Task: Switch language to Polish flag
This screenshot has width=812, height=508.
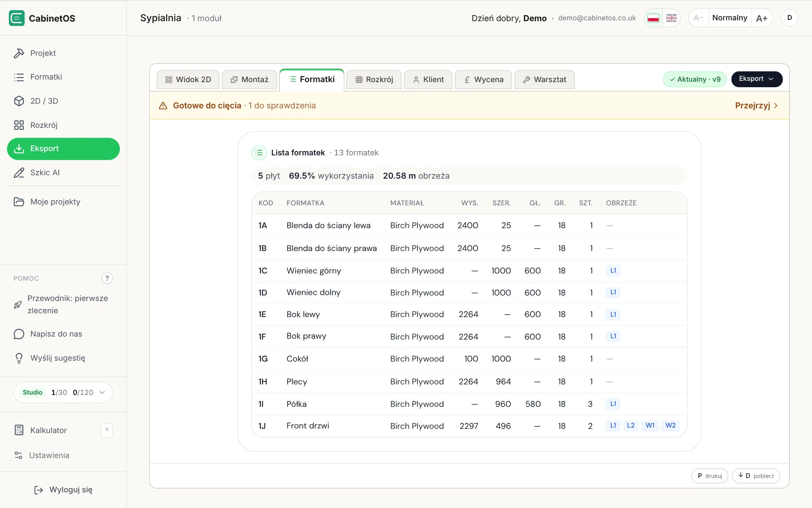Action: pyautogui.click(x=653, y=18)
